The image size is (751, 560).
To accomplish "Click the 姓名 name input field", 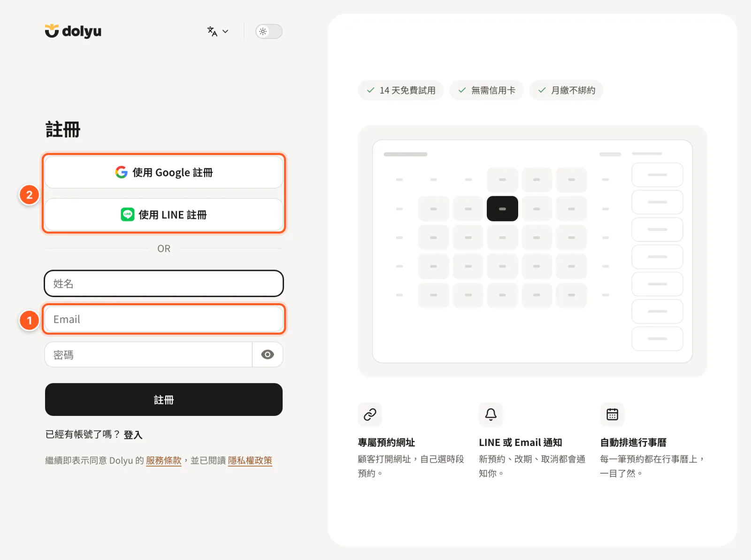I will tap(164, 284).
